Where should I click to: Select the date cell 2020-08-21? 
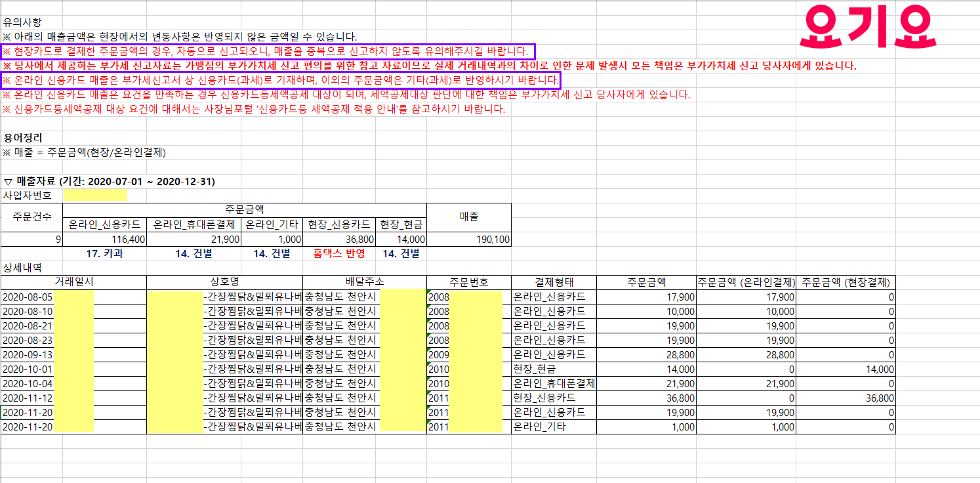point(73,325)
